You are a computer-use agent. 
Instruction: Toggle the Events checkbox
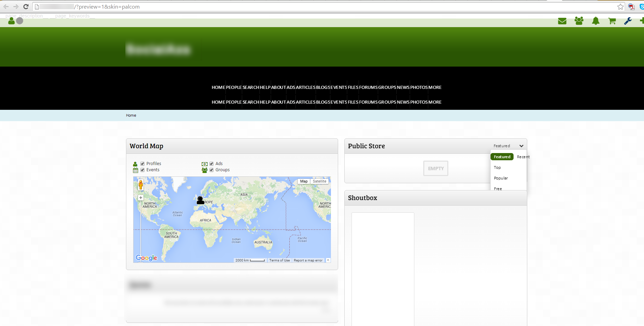coord(142,170)
